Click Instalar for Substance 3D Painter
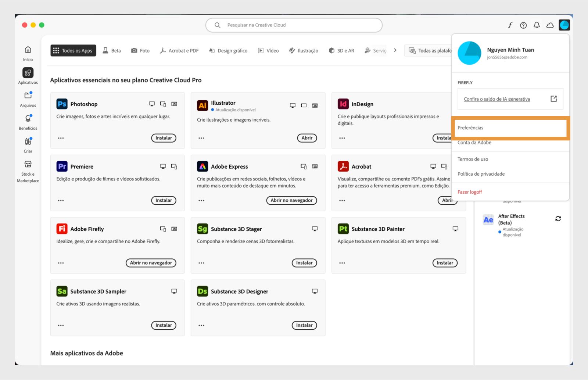 [x=445, y=263]
